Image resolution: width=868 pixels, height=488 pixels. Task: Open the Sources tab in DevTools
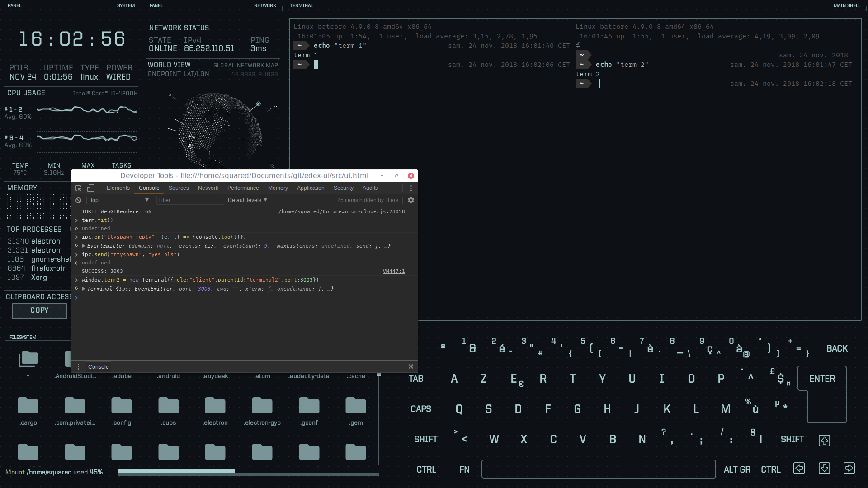click(x=179, y=188)
